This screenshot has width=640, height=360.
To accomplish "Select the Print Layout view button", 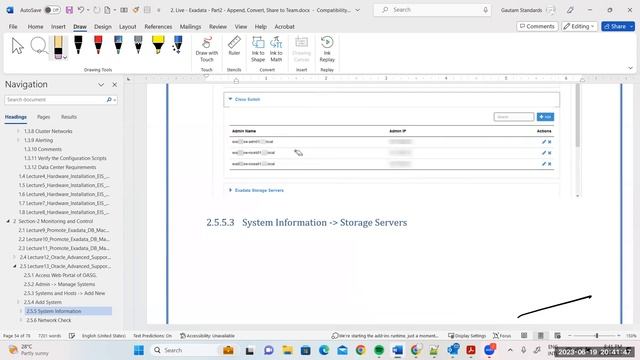I will coord(540,336).
